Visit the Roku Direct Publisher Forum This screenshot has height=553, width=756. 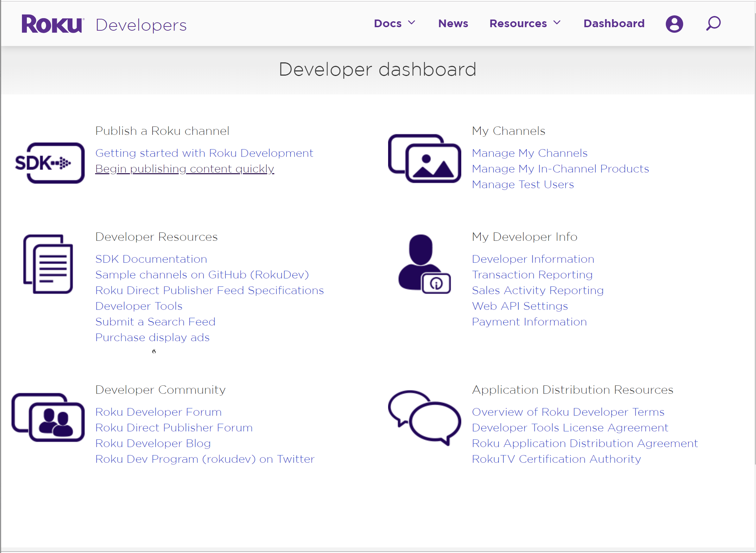point(174,428)
